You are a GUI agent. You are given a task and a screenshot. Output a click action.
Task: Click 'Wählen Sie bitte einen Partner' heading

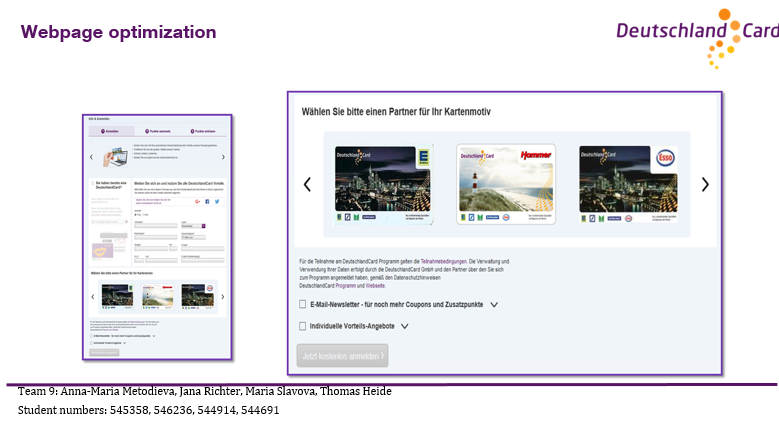pyautogui.click(x=396, y=112)
